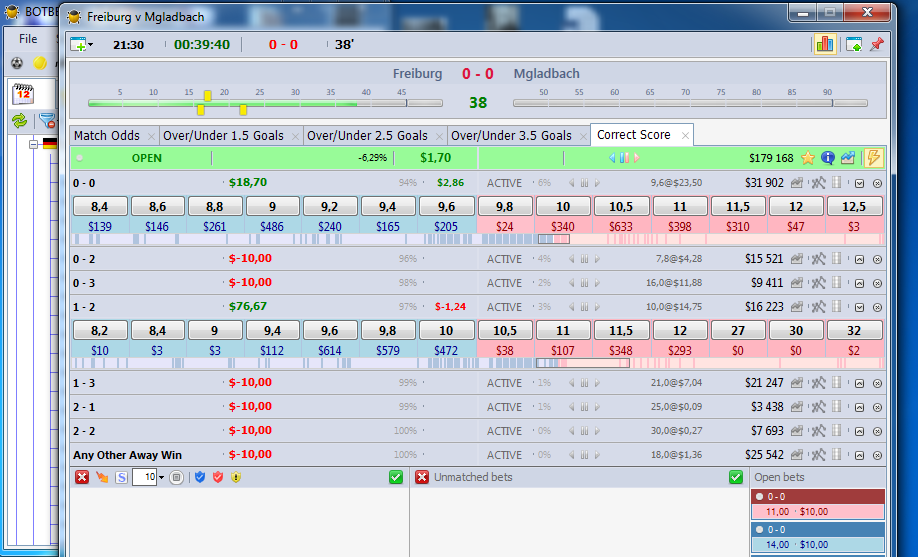Click the stake amount input showing 10
918x557 pixels.
[x=145, y=477]
